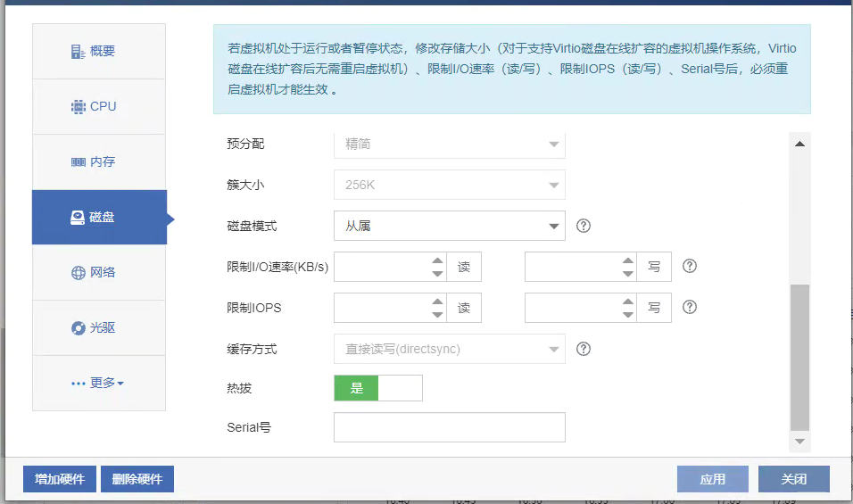Open the 预分配 dropdown showing 精简

(x=450, y=145)
